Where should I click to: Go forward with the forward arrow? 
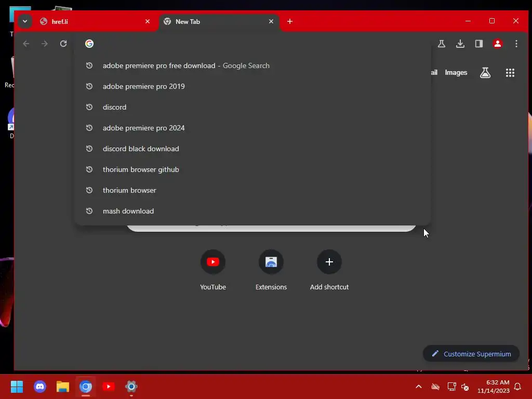(45, 44)
